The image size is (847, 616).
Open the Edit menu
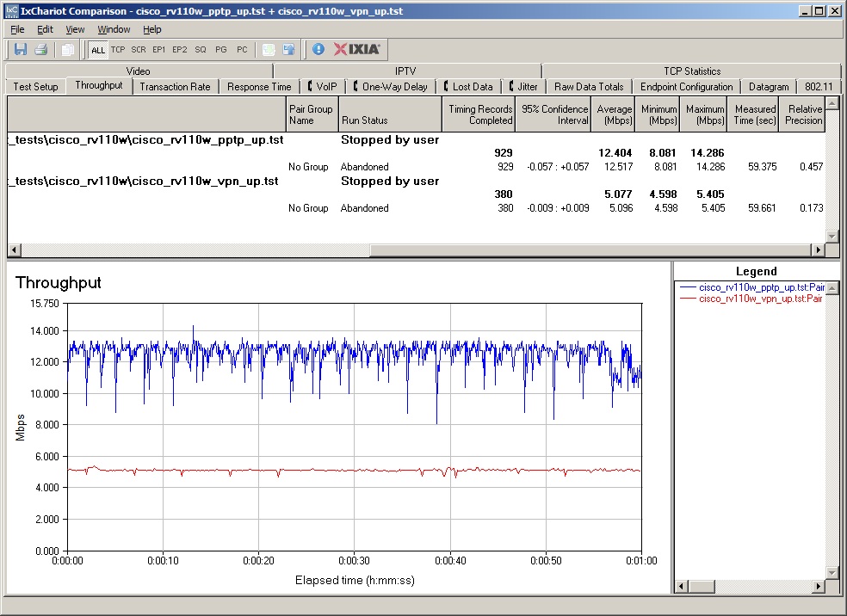(45, 29)
